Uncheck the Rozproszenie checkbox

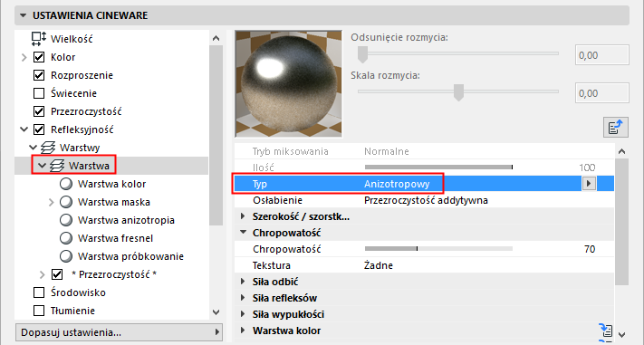click(39, 75)
